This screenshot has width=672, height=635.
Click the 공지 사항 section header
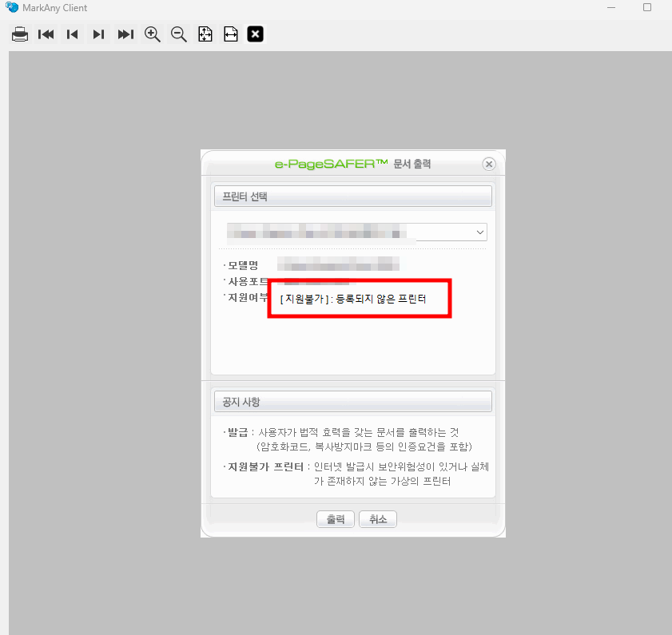tap(353, 402)
